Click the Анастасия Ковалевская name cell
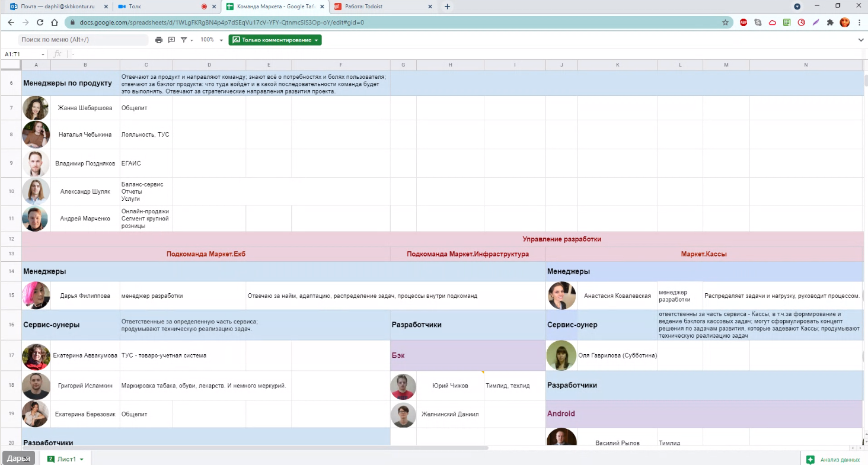 coord(617,296)
